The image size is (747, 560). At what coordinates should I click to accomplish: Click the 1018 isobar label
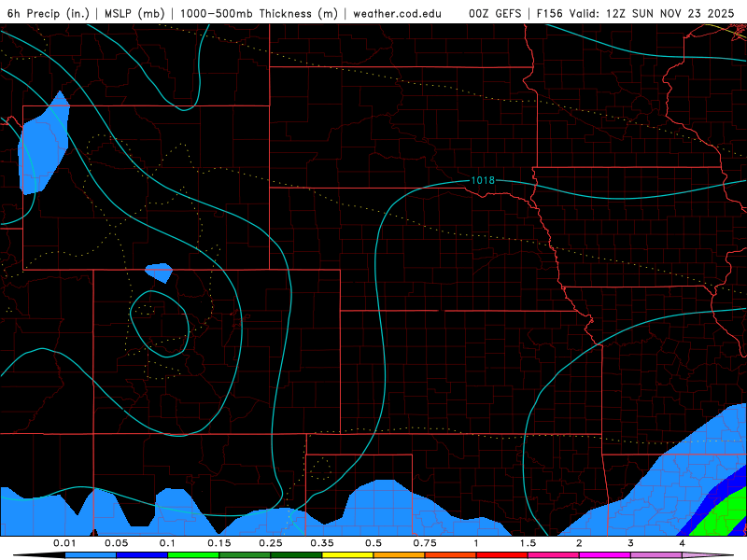point(483,180)
